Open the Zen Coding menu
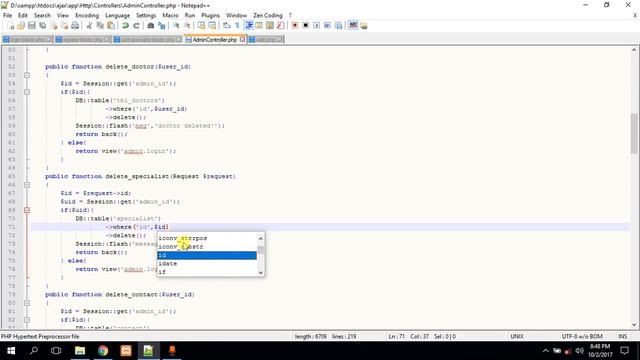This screenshot has height=360, width=640. click(x=268, y=16)
